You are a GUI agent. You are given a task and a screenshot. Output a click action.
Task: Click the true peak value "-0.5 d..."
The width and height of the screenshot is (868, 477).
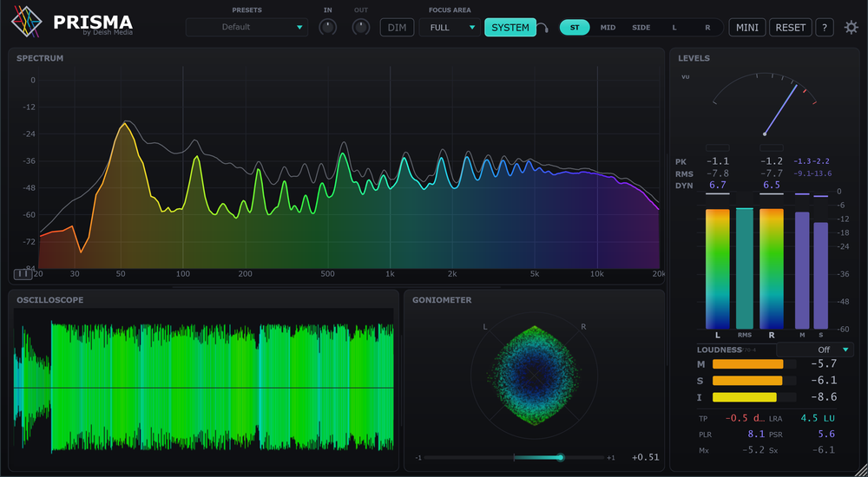point(745,418)
